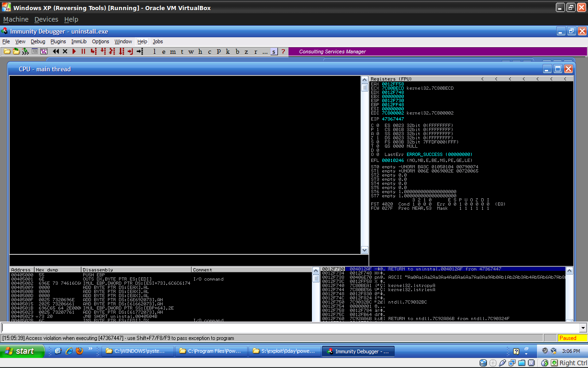The height and width of the screenshot is (368, 588).
Task: Run the program with the red play icon
Action: [74, 52]
